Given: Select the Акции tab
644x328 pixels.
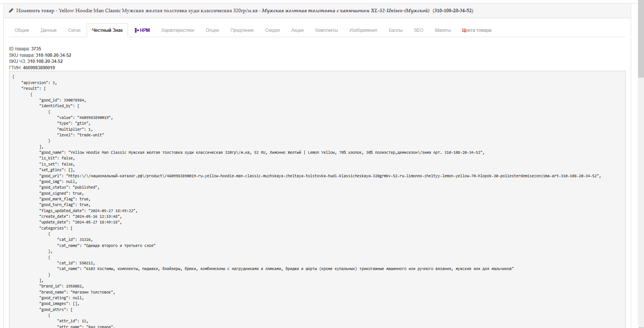Looking at the screenshot, I should pyautogui.click(x=297, y=30).
